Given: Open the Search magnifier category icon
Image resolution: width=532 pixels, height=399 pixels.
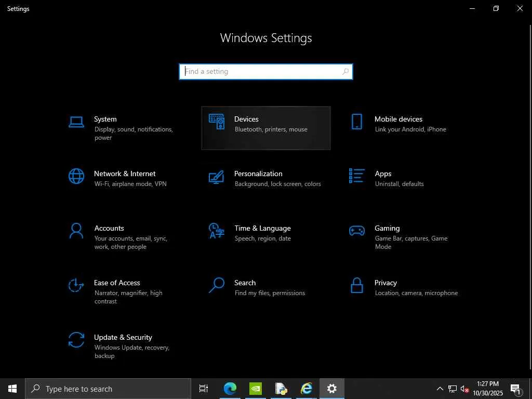Looking at the screenshot, I should tap(217, 285).
